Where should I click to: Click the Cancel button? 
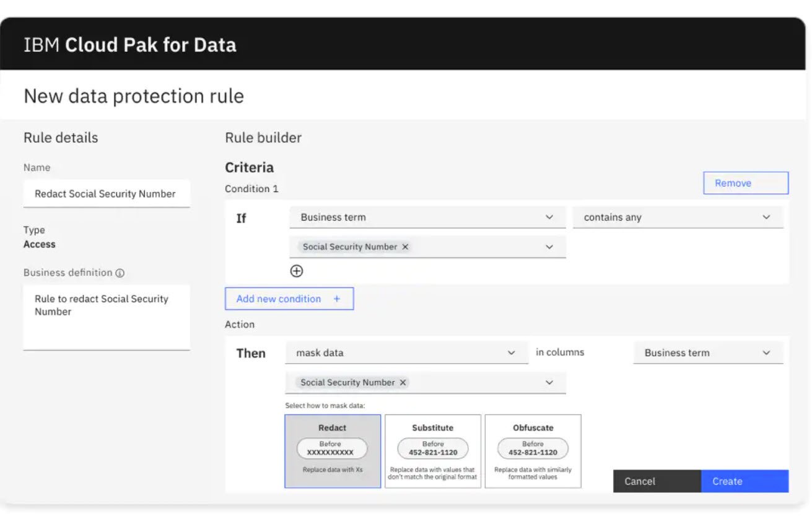tap(657, 481)
